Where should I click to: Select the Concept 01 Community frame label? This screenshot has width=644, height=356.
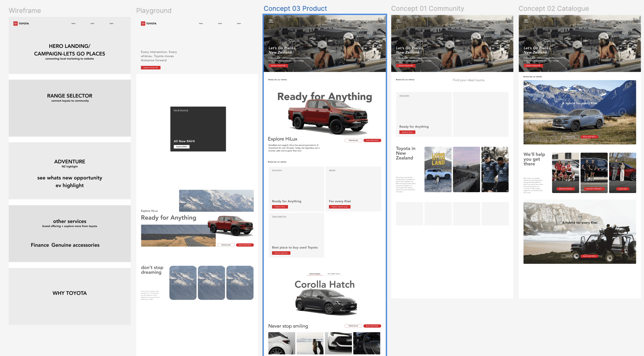point(427,8)
